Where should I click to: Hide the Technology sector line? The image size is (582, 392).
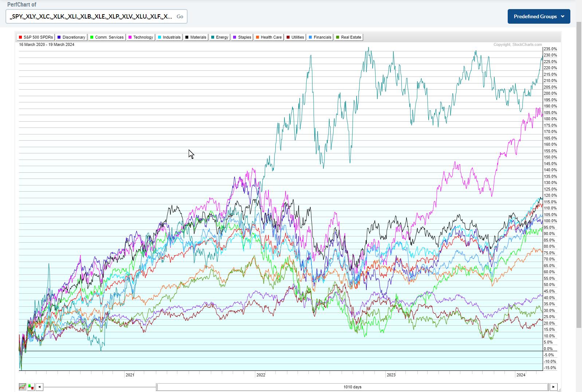pos(141,37)
